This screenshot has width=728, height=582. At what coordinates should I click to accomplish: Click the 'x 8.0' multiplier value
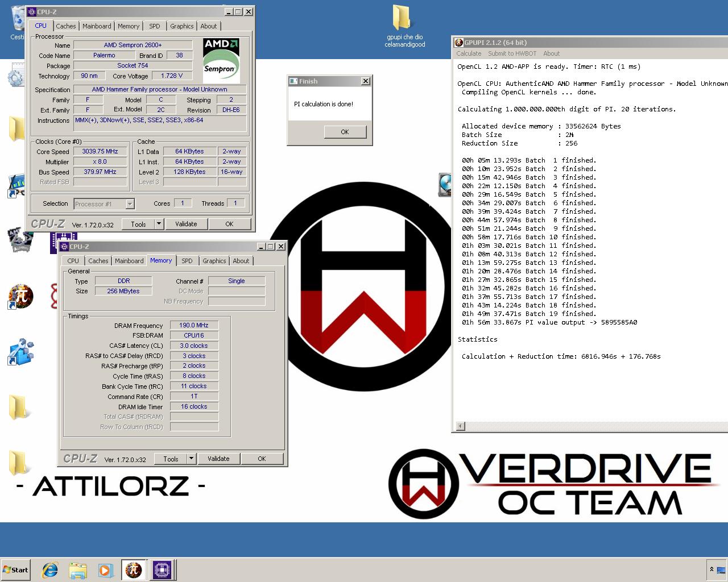100,161
